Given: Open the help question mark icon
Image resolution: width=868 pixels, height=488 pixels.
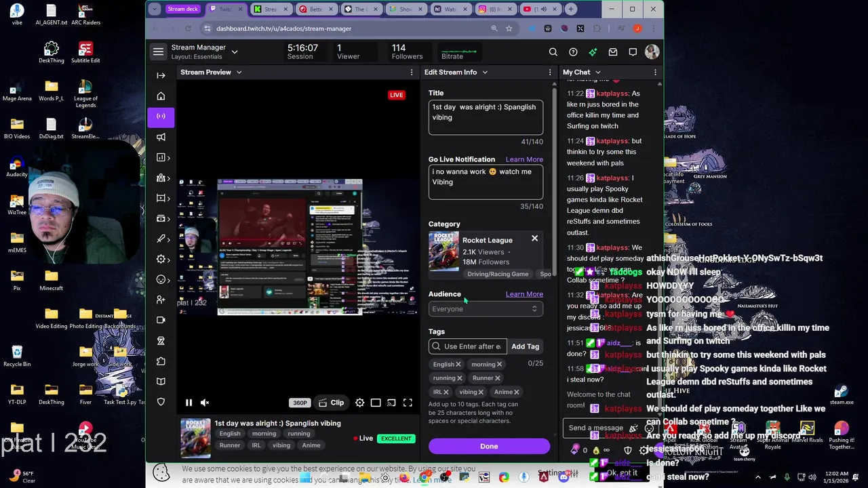Looking at the screenshot, I should point(573,52).
